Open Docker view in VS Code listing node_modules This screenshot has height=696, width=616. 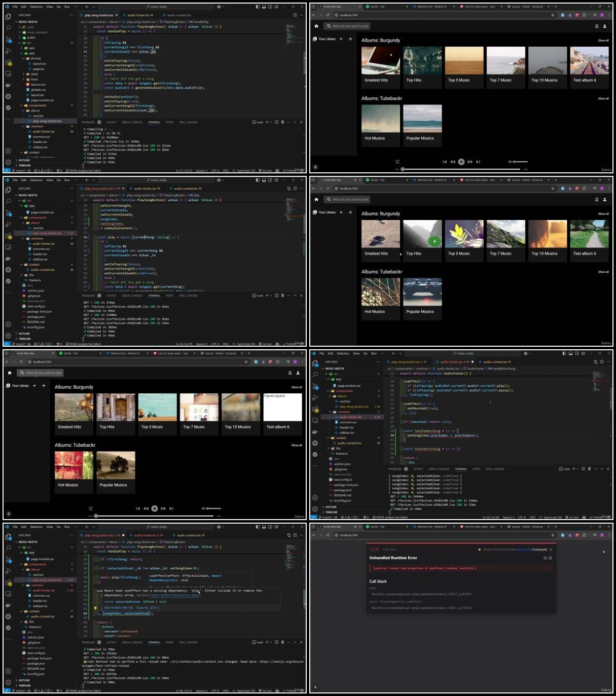8,85
